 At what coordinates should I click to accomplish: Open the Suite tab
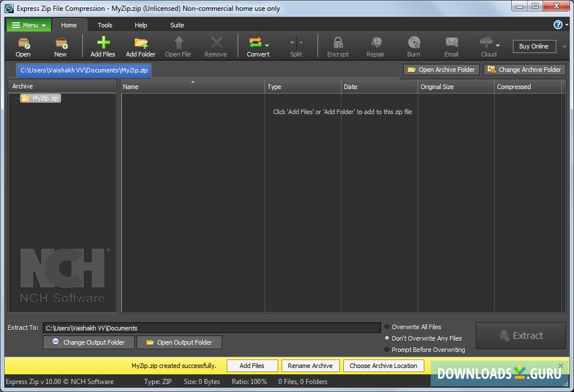[x=177, y=25]
